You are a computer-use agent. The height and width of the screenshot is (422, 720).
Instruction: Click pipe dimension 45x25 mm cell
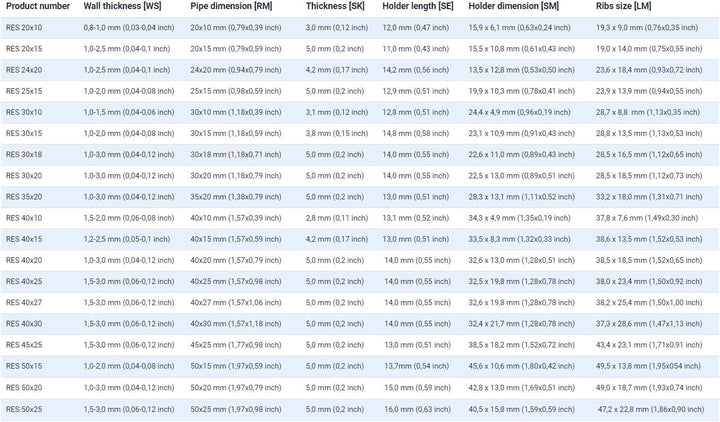236,345
